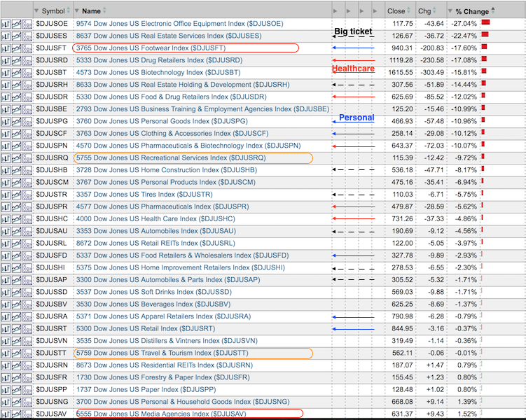Open the SharpChart icon for $DJUSAV
The width and height of the screenshot is (526, 420).
6,414
